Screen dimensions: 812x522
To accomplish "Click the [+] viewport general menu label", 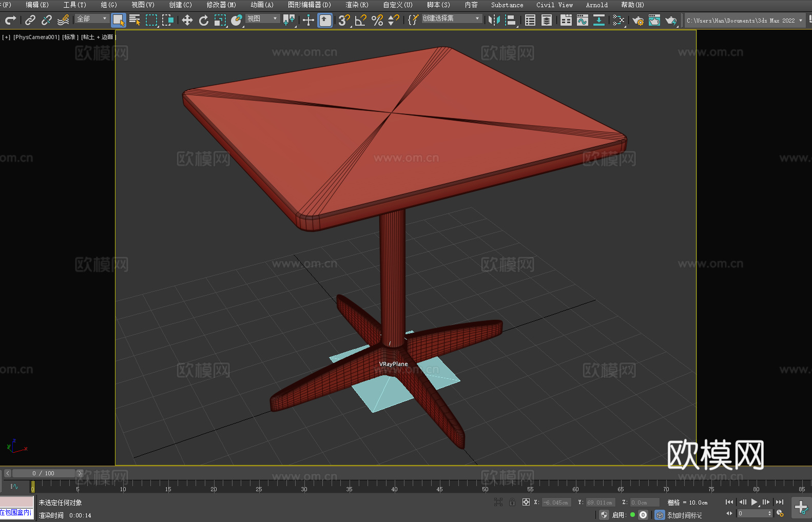I will coord(6,37).
